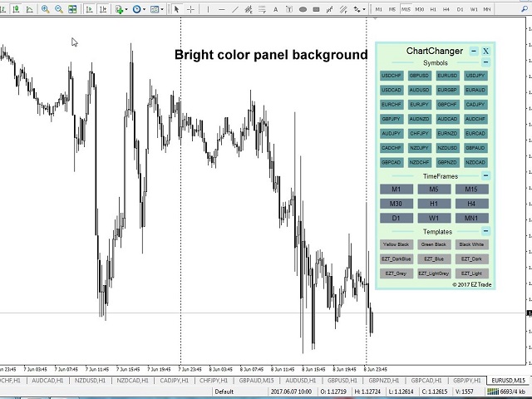This screenshot has width=532, height=399.
Task: Select the ellipse drawing tool
Action: pos(303,9)
